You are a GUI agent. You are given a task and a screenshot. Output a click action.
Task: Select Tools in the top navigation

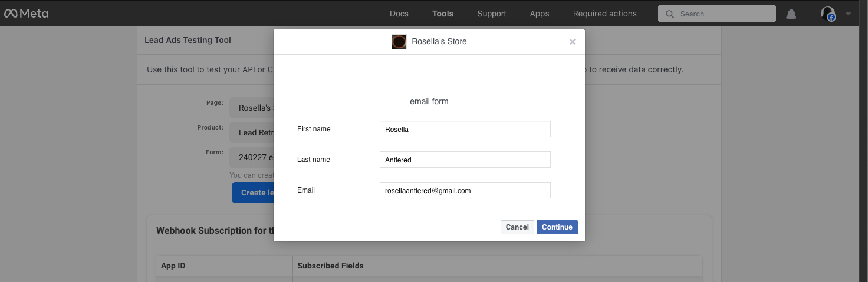[x=443, y=14]
